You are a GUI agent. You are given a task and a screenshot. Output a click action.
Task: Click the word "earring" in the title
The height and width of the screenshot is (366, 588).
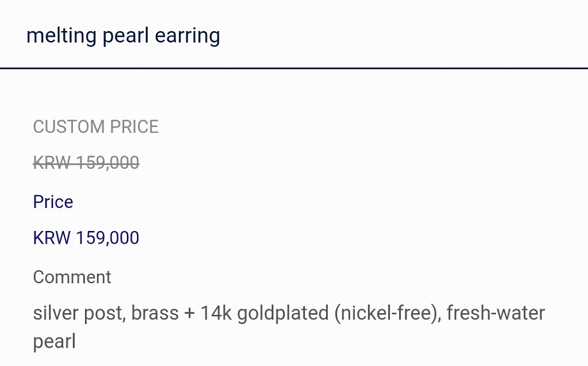[187, 36]
